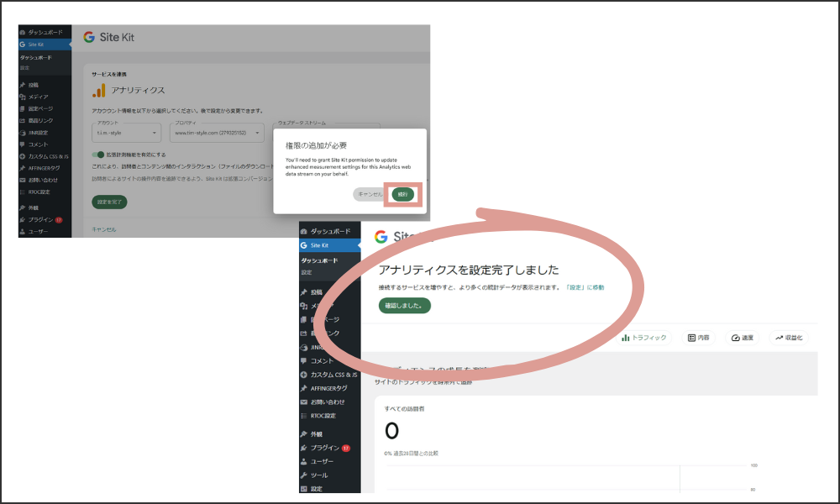Click JINR設定 icon in Analytics setup sidebar
This screenshot has height=504, width=840.
click(x=23, y=133)
